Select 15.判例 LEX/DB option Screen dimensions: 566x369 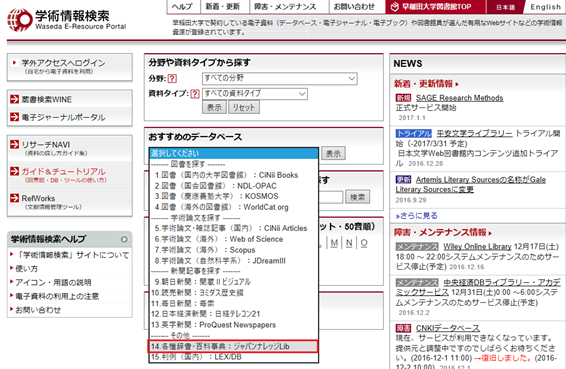[234, 357]
